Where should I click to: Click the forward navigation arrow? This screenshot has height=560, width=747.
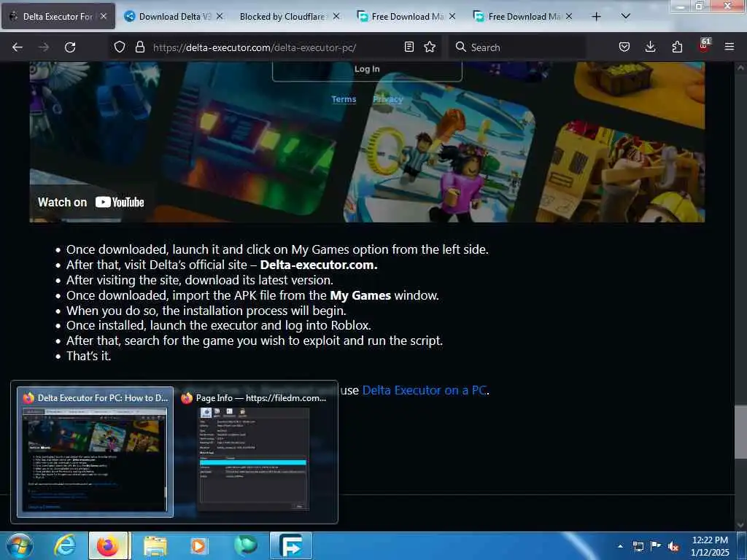pyautogui.click(x=44, y=47)
